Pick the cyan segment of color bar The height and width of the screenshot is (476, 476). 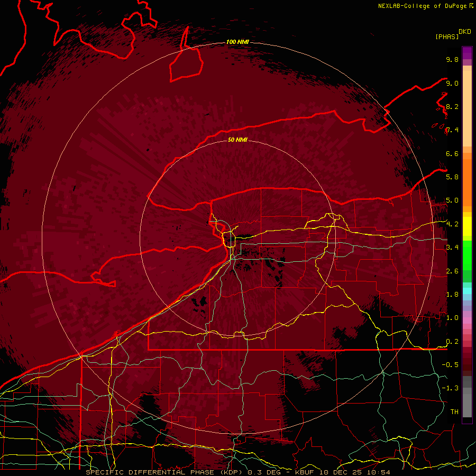point(467,291)
